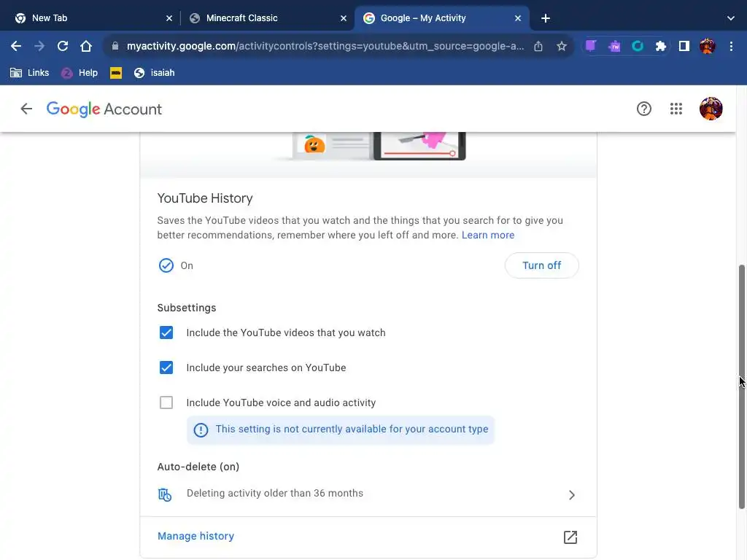Uncheck Include your searches on YouTube
747x560 pixels.
pos(166,367)
